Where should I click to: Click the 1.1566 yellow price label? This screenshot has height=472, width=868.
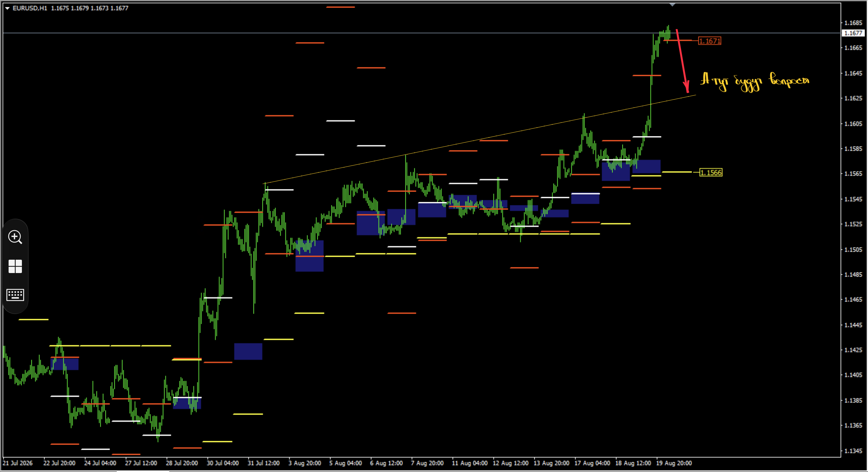coord(711,173)
